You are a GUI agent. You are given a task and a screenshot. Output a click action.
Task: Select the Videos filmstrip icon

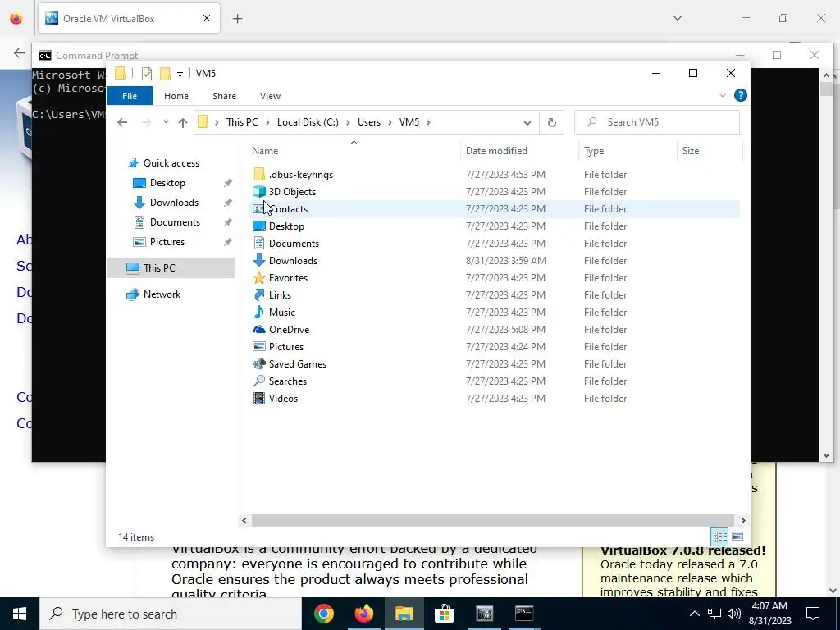[259, 398]
